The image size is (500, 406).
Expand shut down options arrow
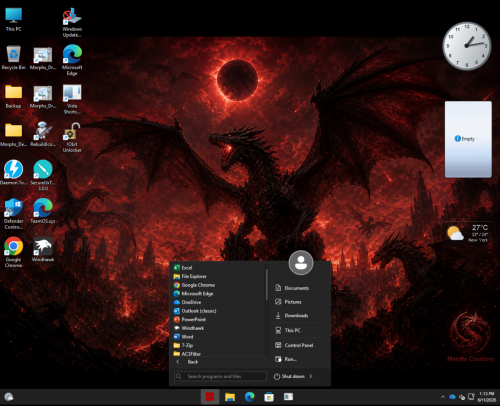click(311, 376)
